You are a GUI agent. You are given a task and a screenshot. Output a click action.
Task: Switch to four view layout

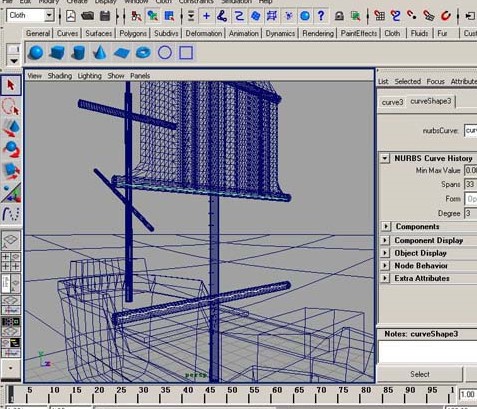(x=11, y=262)
